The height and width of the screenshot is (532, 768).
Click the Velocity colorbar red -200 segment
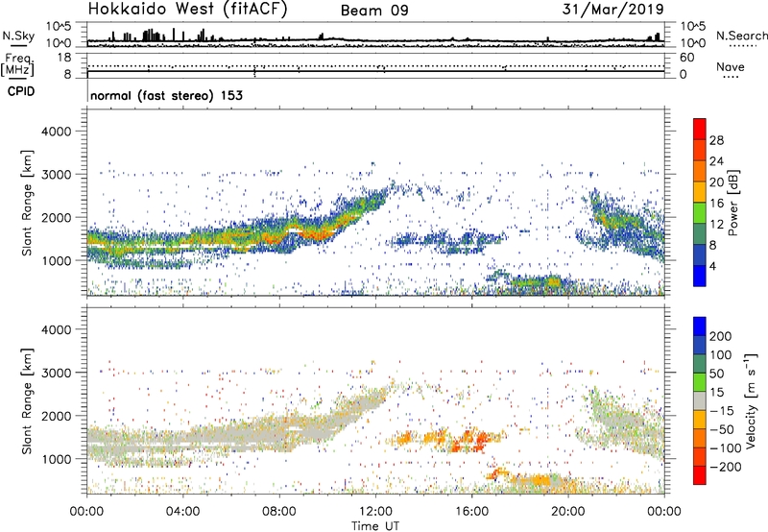700,475
